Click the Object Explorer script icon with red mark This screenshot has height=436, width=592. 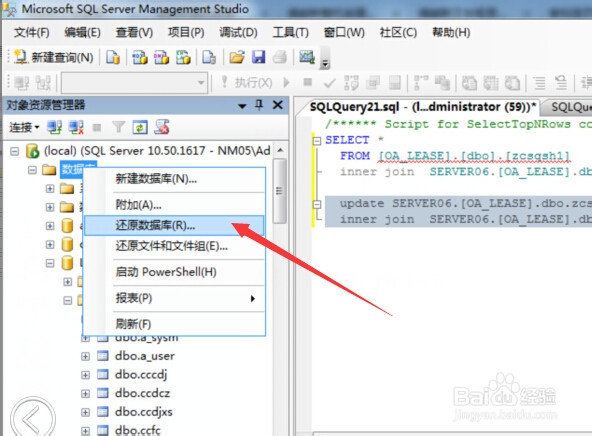(x=162, y=127)
